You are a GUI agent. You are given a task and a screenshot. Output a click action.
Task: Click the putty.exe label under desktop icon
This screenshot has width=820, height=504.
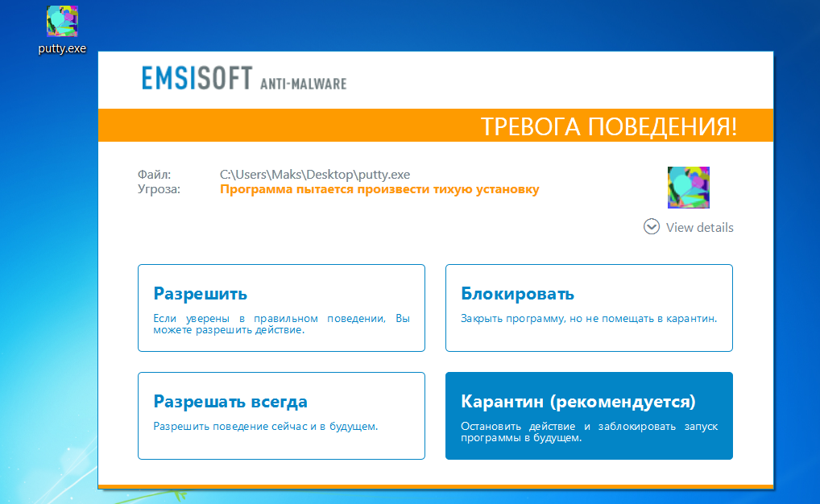pos(62,48)
